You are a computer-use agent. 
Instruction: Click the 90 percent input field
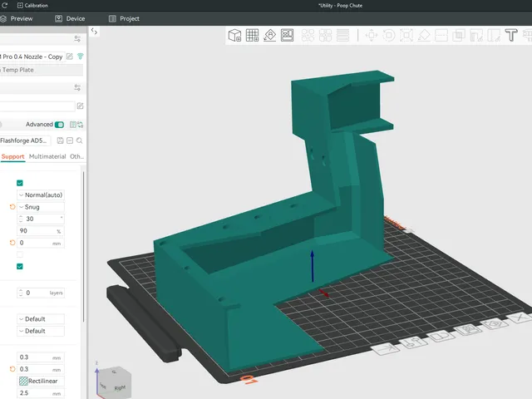[x=41, y=231]
